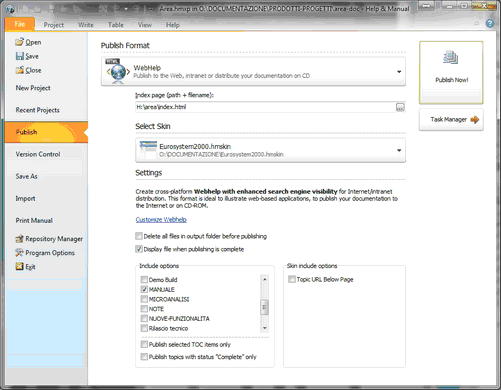Enable the Demo Build include option

144,279
